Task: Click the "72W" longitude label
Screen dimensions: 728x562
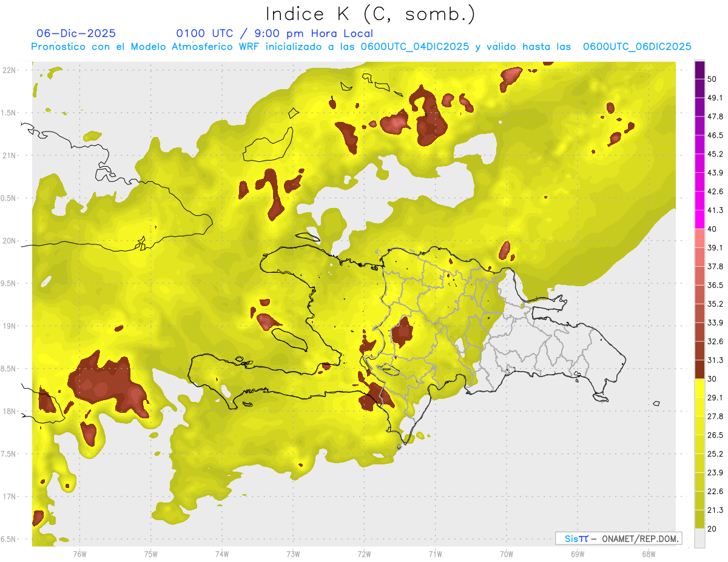Action: 365,554
